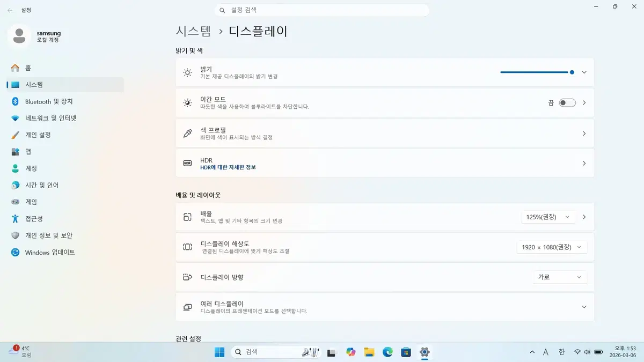Open 개인 설정 in the sidebar
The height and width of the screenshot is (362, 644).
coord(65,135)
